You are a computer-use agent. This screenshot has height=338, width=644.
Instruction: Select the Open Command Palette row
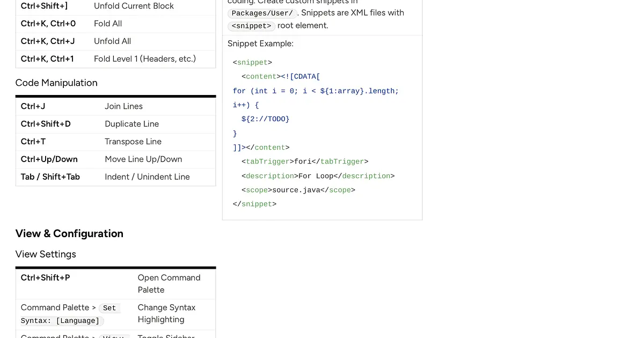click(115, 283)
